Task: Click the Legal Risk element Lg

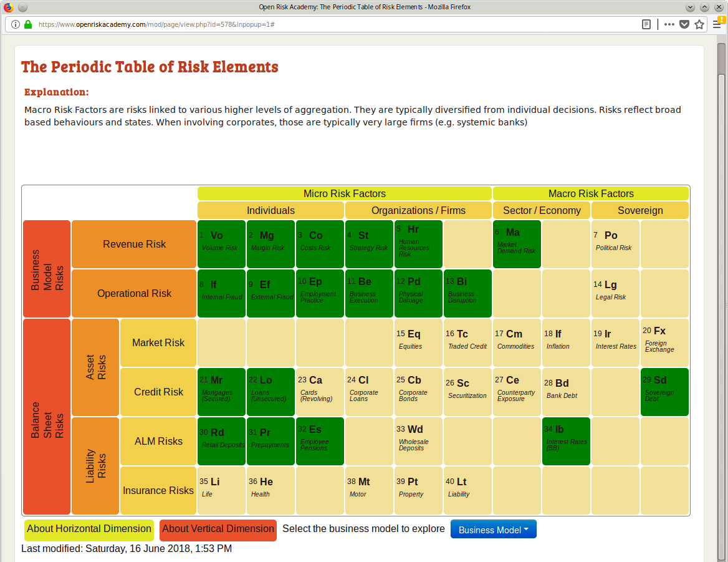Action: tap(615, 294)
